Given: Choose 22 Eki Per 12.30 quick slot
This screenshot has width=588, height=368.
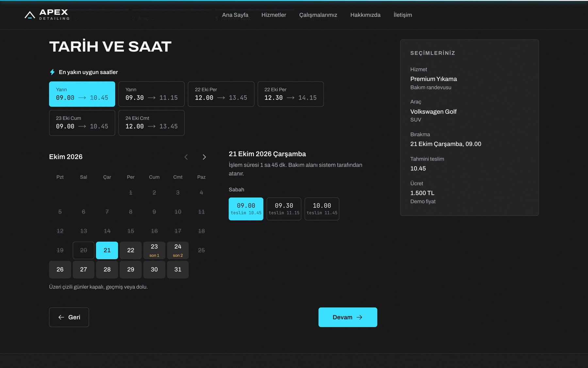Looking at the screenshot, I should [x=291, y=94].
